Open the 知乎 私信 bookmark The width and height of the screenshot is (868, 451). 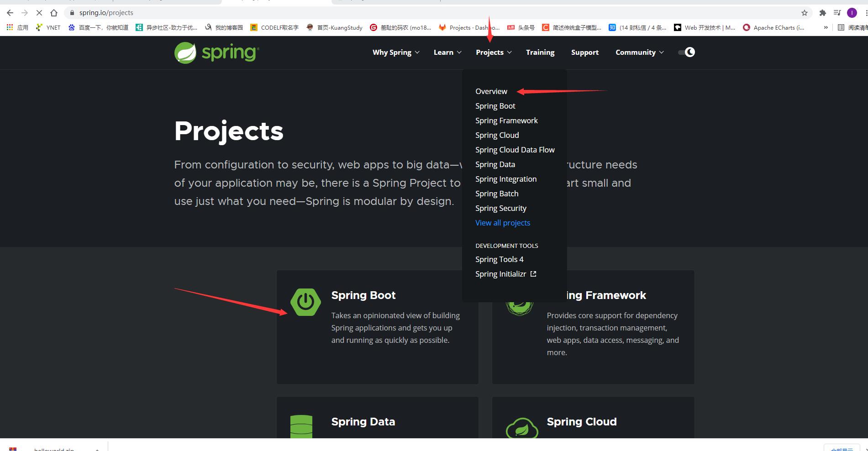point(637,27)
